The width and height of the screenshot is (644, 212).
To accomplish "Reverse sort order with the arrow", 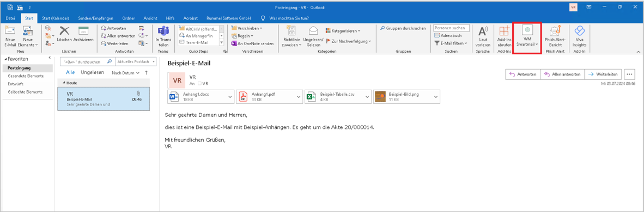I will [146, 73].
